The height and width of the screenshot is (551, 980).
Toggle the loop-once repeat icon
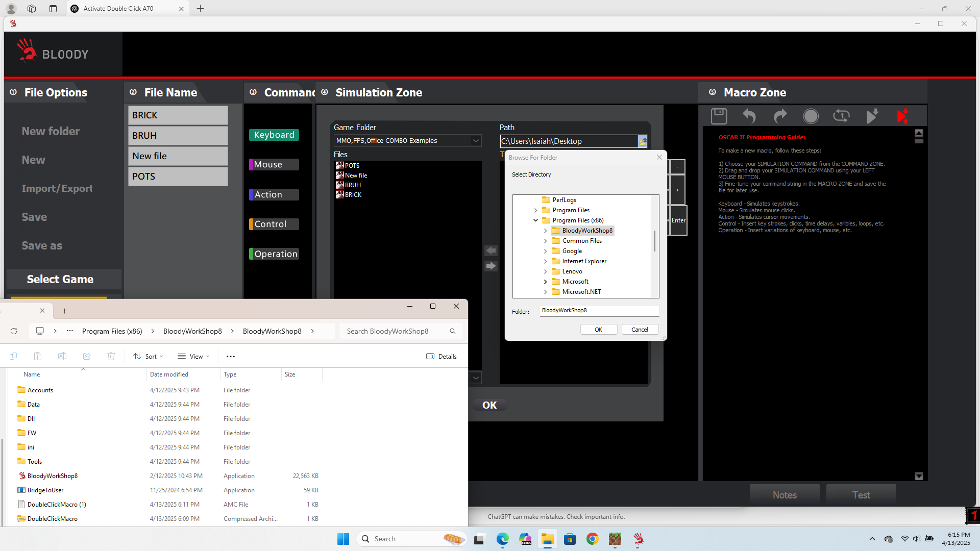click(x=841, y=116)
